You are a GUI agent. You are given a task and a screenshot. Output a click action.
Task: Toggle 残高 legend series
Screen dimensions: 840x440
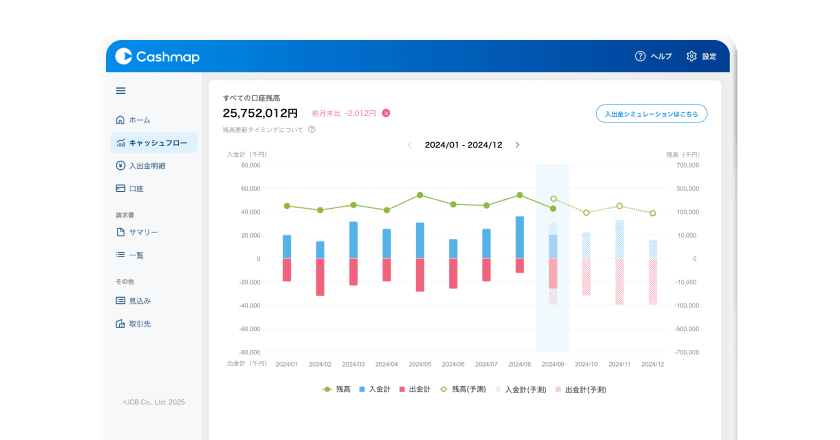point(336,389)
